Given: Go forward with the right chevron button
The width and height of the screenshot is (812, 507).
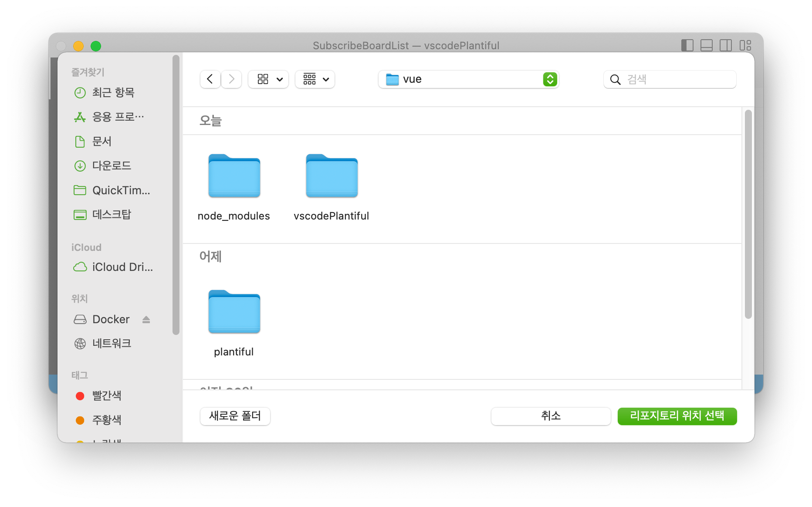Looking at the screenshot, I should [231, 79].
